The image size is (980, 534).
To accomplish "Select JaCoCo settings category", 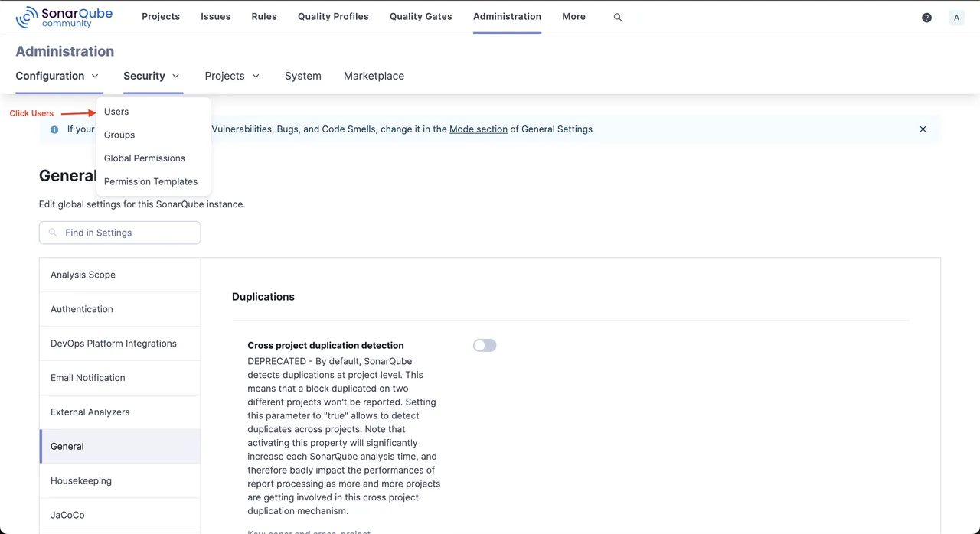I will point(120,515).
